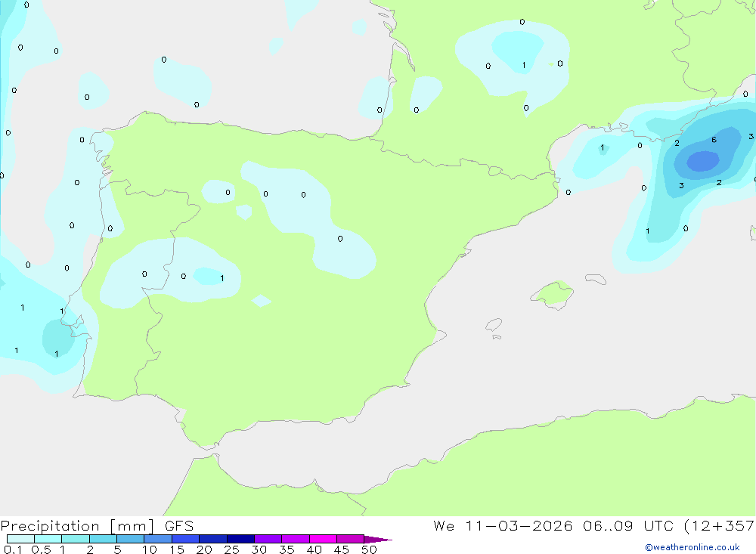
Task: Click the legend value label '0.1'
Action: tap(13, 549)
